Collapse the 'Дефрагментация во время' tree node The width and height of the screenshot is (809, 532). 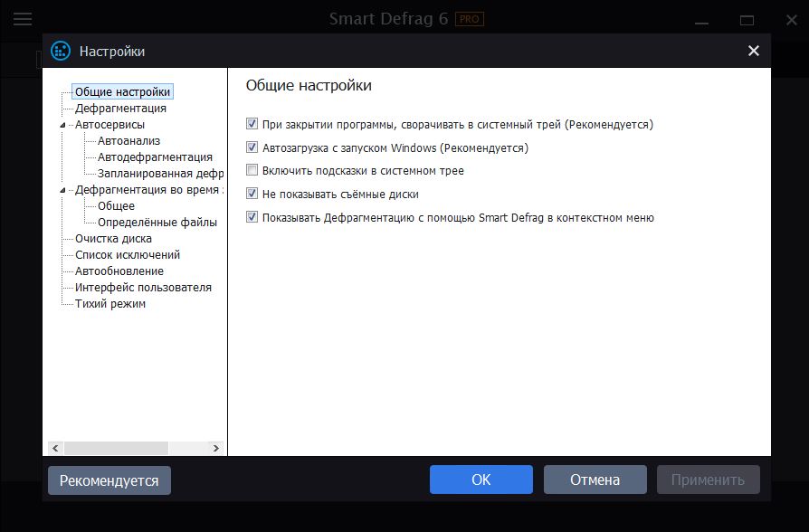pos(63,190)
